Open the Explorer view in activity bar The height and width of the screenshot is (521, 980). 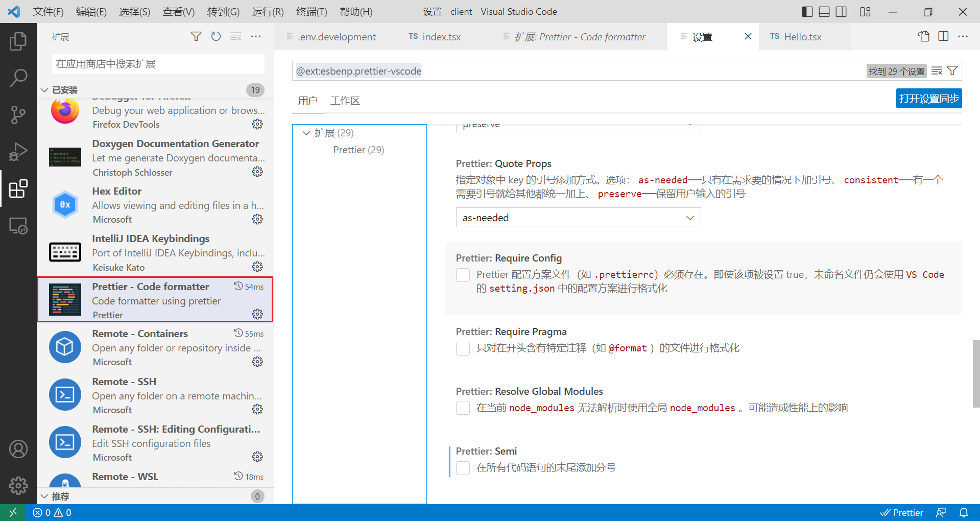18,41
